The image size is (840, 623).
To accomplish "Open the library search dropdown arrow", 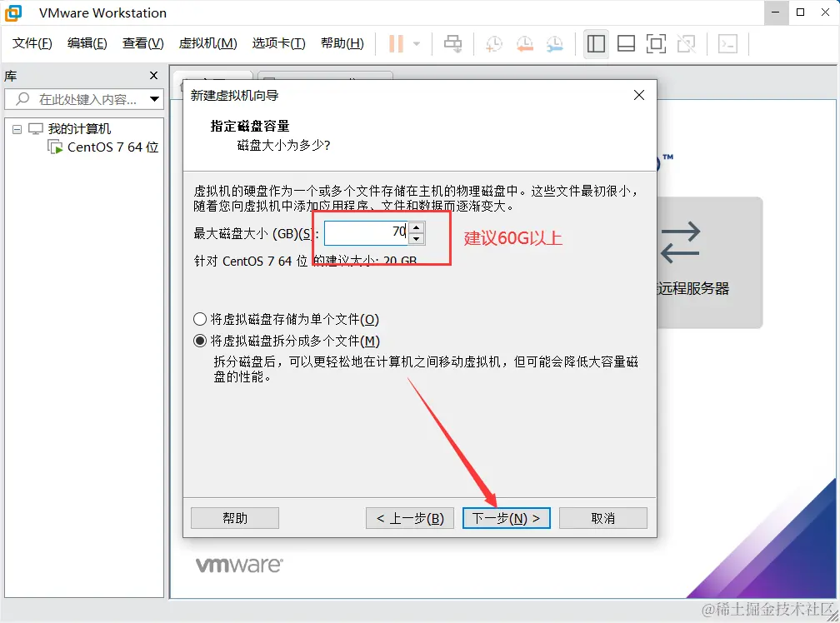I will pos(155,99).
